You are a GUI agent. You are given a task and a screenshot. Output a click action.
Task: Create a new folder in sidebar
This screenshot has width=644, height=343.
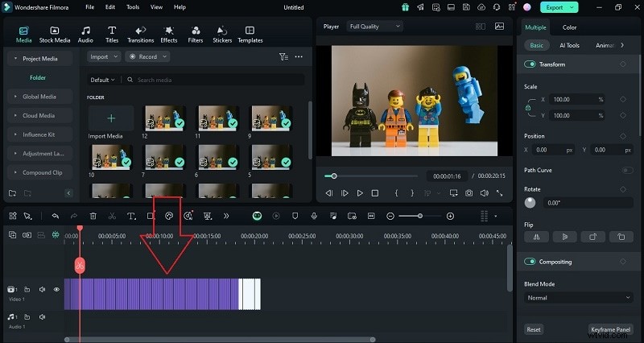click(12, 193)
